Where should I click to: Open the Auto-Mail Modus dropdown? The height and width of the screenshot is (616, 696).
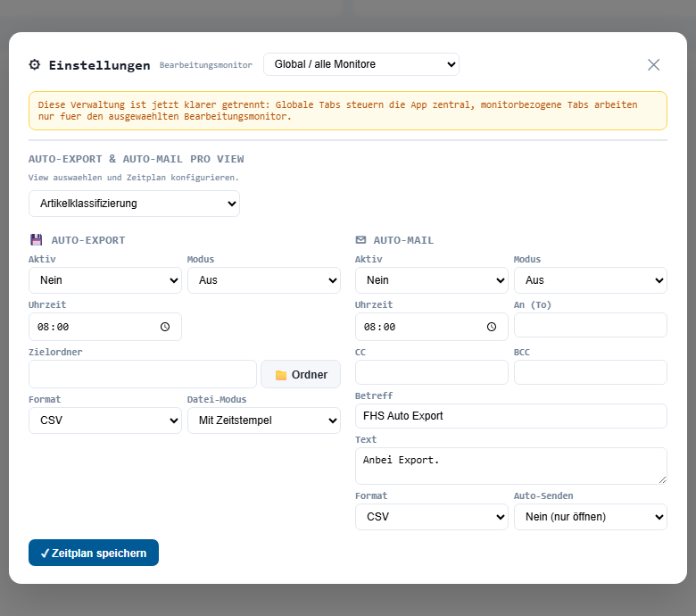click(x=590, y=280)
